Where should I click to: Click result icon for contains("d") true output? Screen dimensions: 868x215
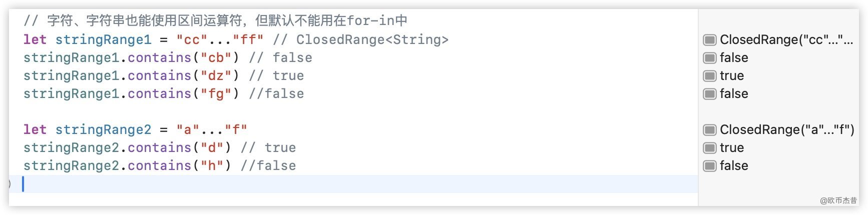pyautogui.click(x=709, y=148)
